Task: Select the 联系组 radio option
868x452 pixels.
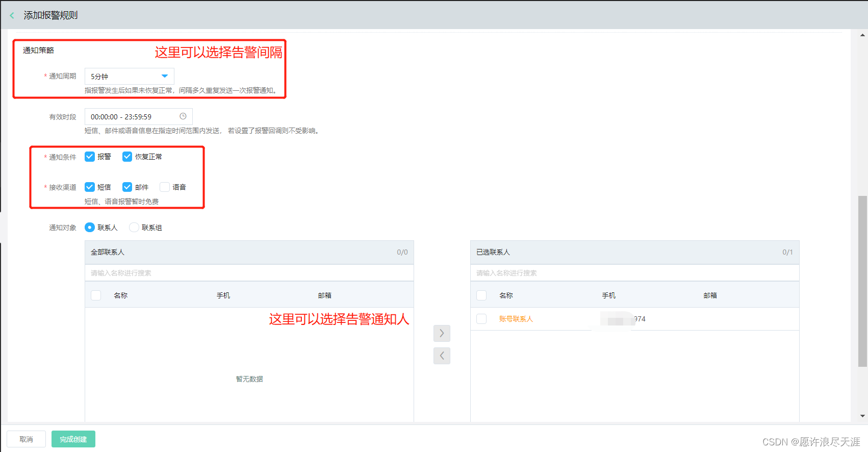Action: coord(134,228)
